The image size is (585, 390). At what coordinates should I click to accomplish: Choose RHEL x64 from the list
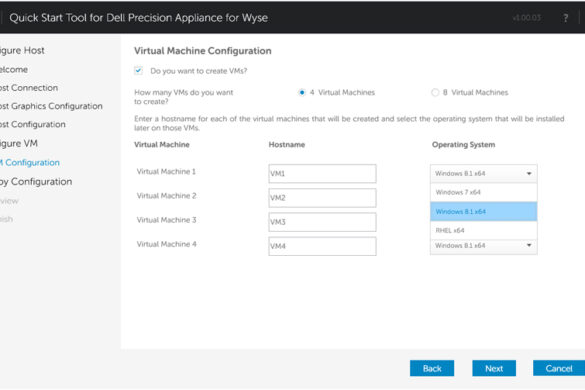[x=484, y=230]
